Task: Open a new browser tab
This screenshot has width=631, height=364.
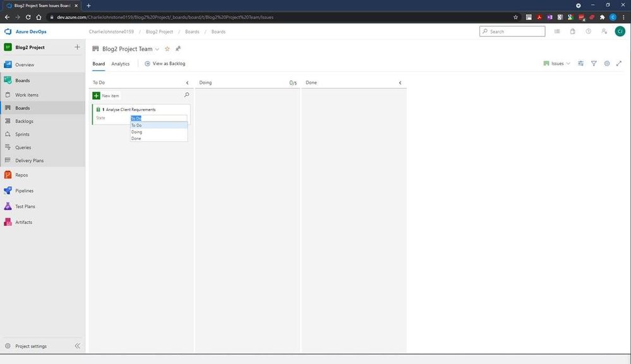Action: 88,6
